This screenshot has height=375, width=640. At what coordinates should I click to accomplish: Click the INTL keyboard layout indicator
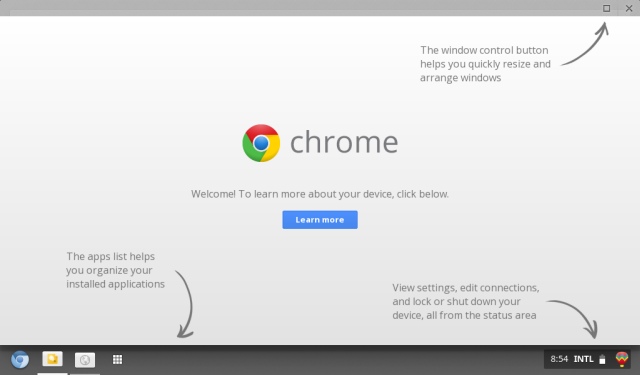click(x=583, y=359)
